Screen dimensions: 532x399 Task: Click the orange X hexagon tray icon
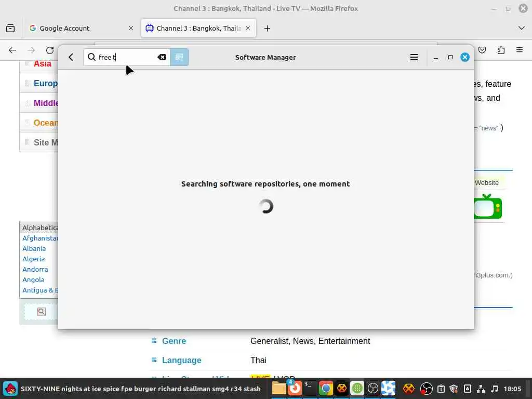coord(409,389)
